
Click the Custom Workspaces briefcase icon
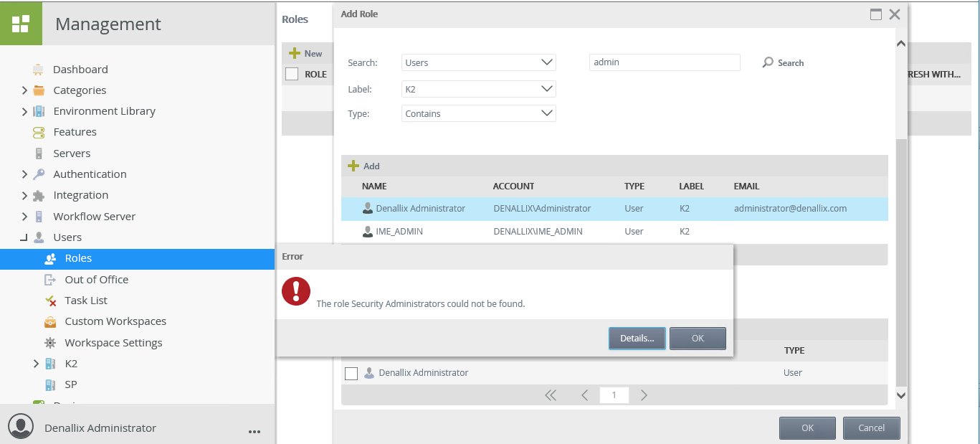point(50,321)
